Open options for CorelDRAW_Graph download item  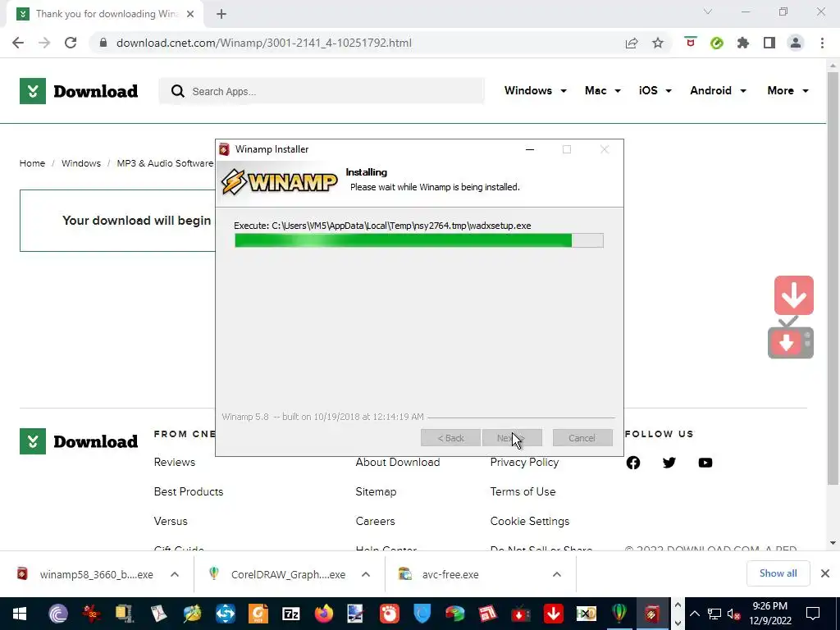coord(366,574)
